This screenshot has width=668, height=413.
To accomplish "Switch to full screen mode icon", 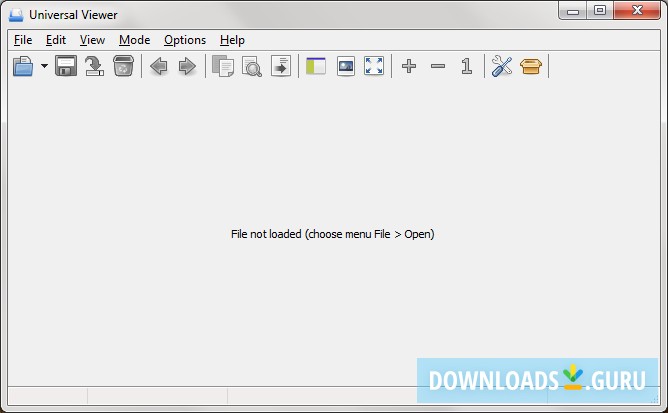I will 374,66.
